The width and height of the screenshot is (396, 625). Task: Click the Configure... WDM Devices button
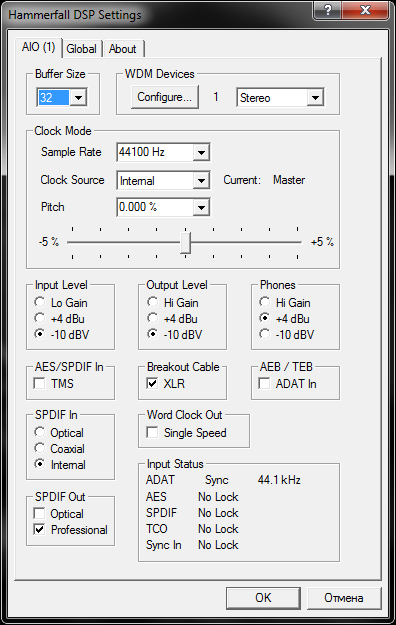(165, 97)
